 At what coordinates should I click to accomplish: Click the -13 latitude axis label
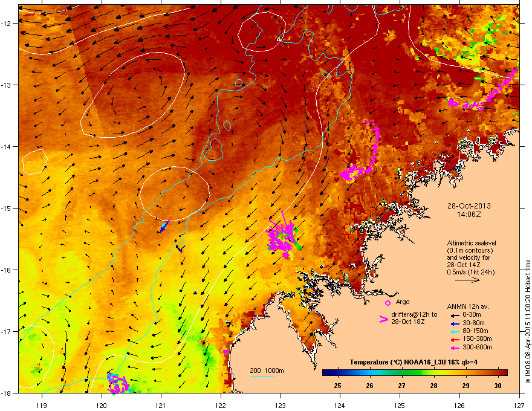pyautogui.click(x=7, y=85)
